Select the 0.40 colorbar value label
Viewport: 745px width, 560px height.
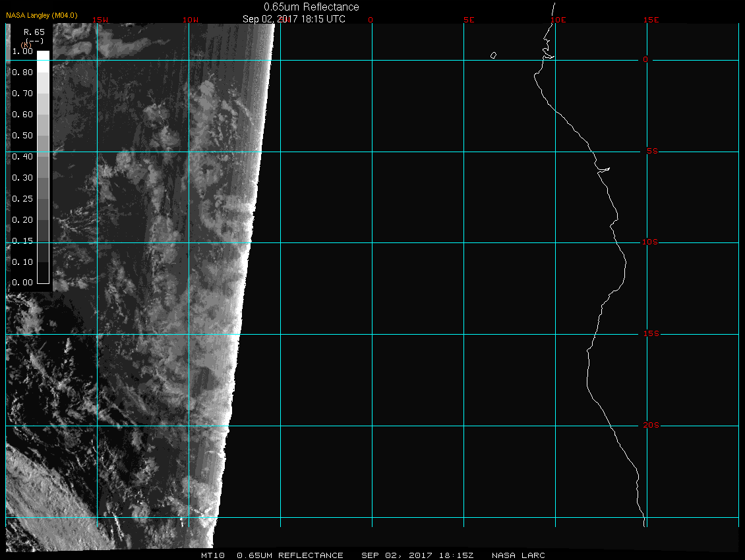[x=22, y=156]
